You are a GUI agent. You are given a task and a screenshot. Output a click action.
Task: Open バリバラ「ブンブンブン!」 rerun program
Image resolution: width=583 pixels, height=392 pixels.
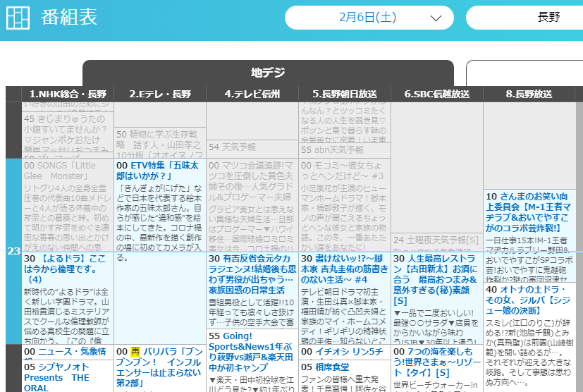point(159,367)
